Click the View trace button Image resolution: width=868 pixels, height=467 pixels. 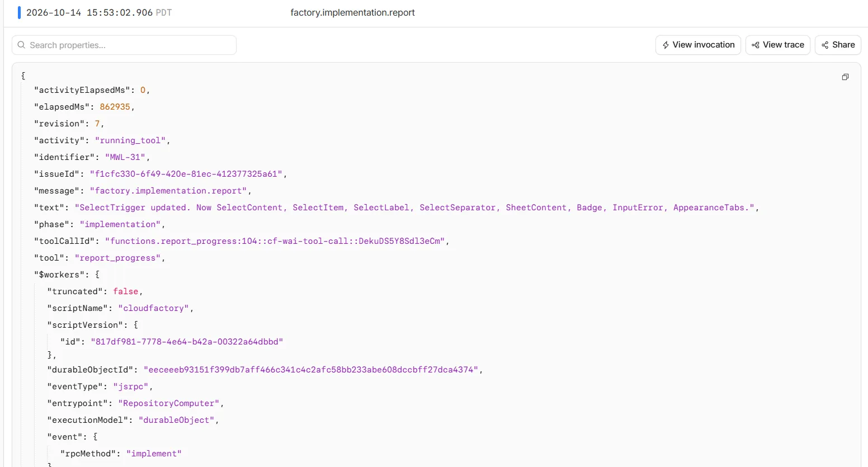778,45
